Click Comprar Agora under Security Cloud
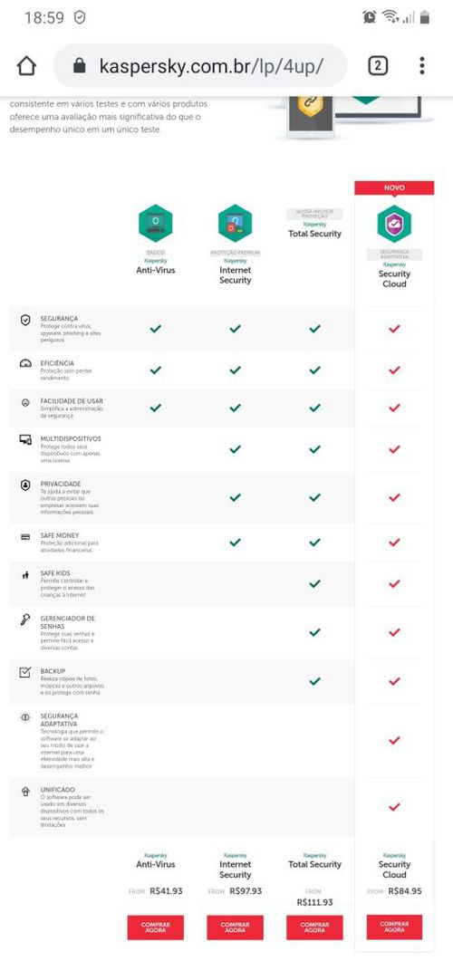This screenshot has height=980, width=453. click(x=394, y=927)
